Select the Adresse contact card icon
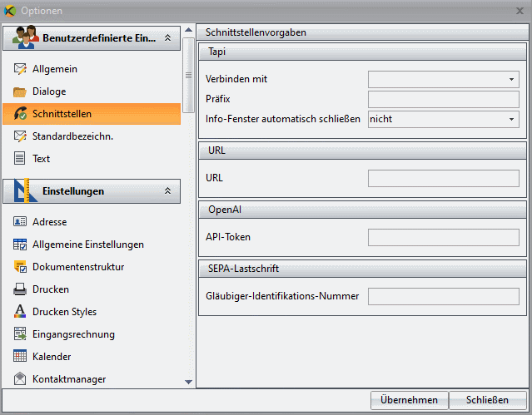The width and height of the screenshot is (532, 415). point(20,222)
